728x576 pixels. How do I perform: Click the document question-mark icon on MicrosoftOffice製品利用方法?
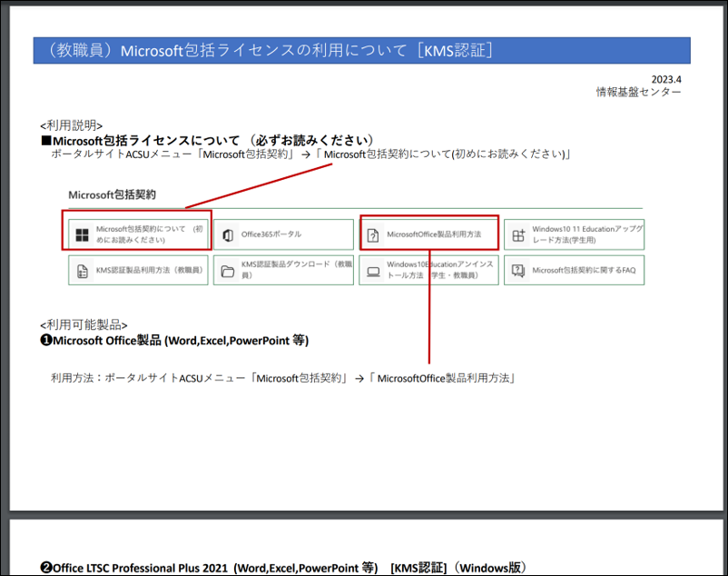click(373, 235)
